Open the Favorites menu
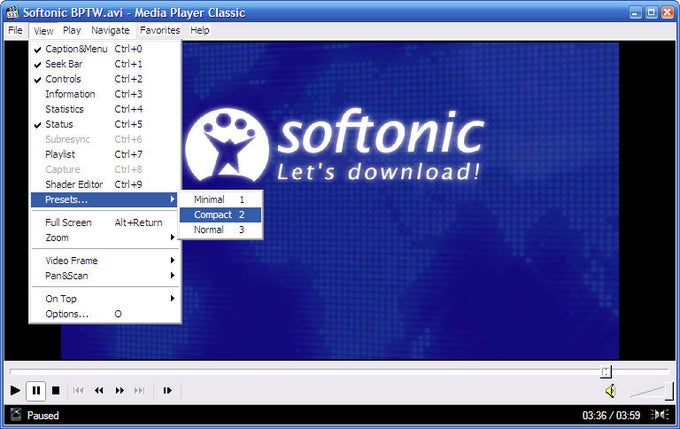 click(160, 30)
